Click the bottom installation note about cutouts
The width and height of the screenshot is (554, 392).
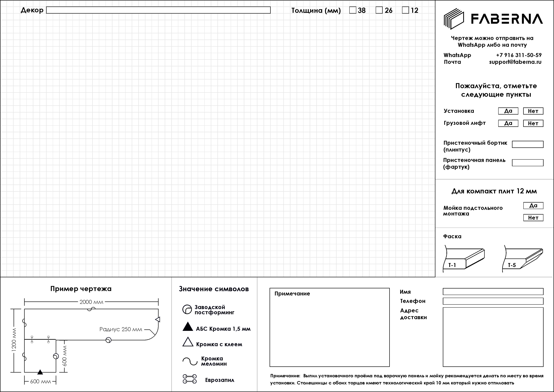click(407, 380)
